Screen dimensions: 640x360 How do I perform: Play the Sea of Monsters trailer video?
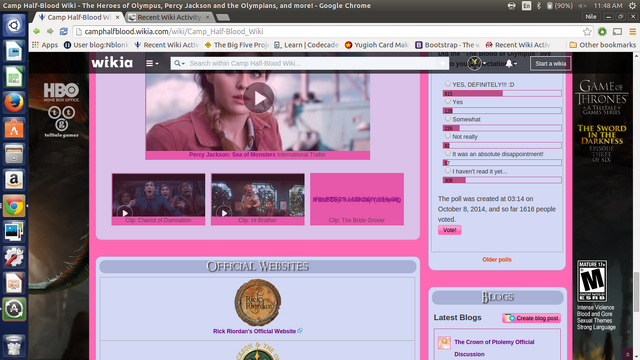(258, 98)
